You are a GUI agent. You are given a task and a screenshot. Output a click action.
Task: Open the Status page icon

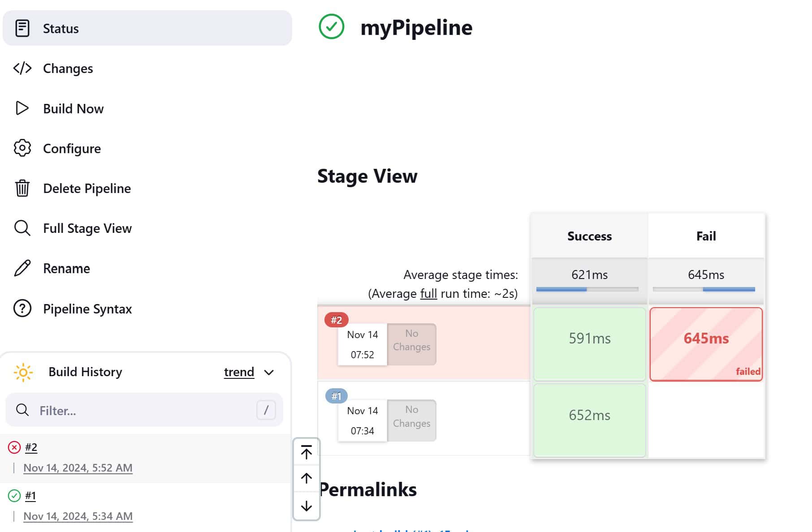[x=22, y=28]
